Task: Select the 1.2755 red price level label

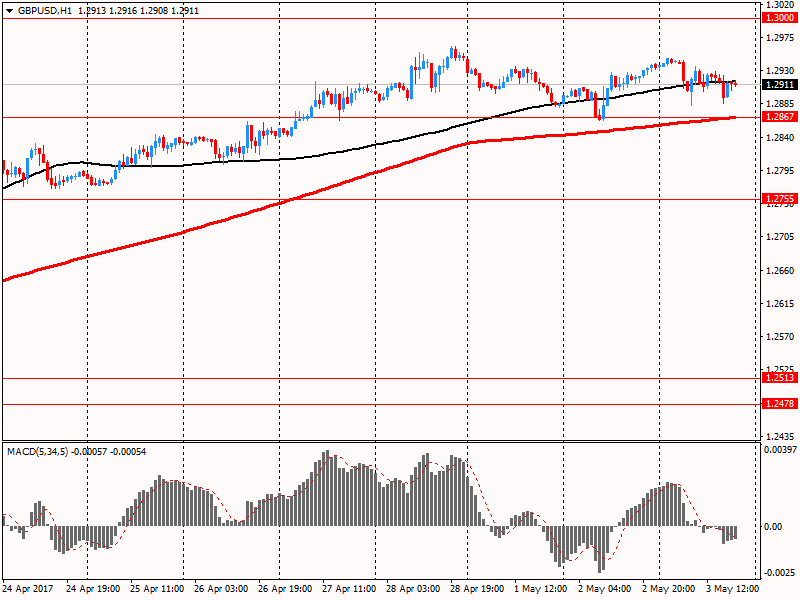Action: tap(780, 199)
